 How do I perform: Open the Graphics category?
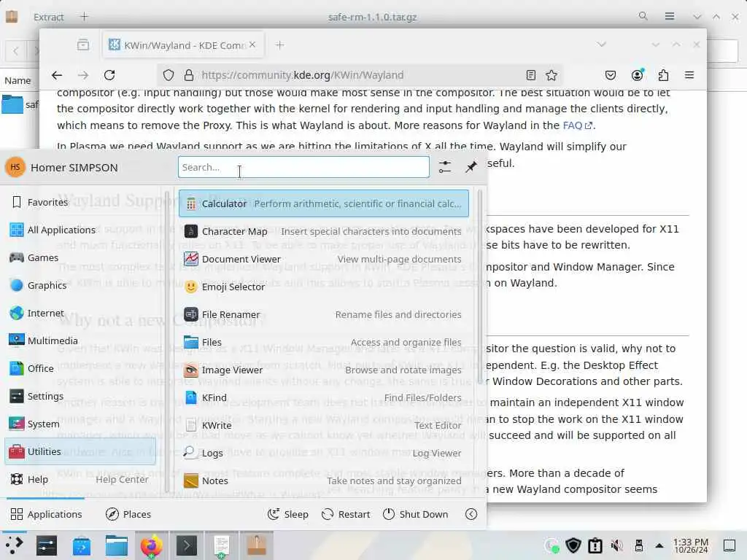pos(80,285)
